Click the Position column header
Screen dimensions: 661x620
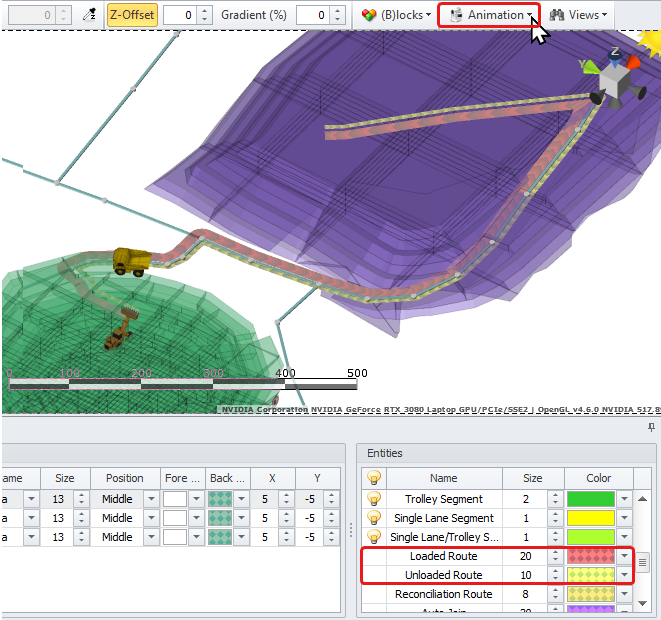click(124, 478)
